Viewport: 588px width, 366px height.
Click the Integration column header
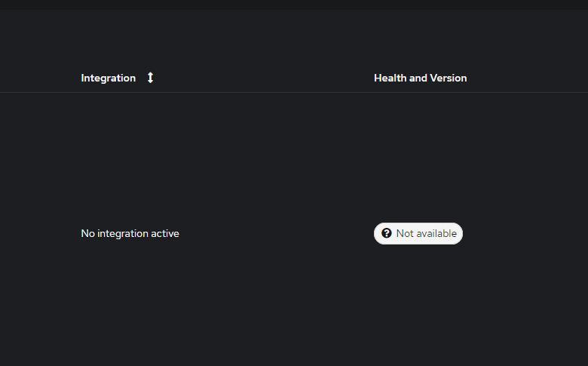coord(109,78)
